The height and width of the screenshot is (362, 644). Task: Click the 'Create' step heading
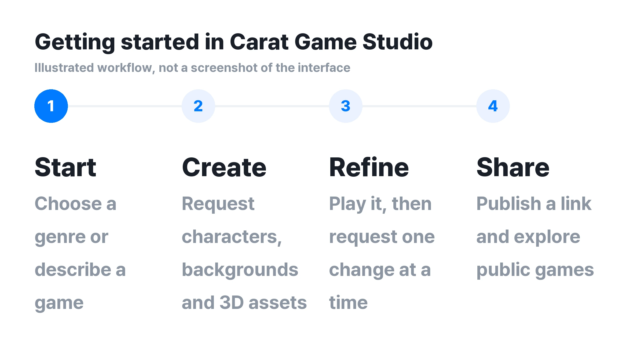pos(224,167)
